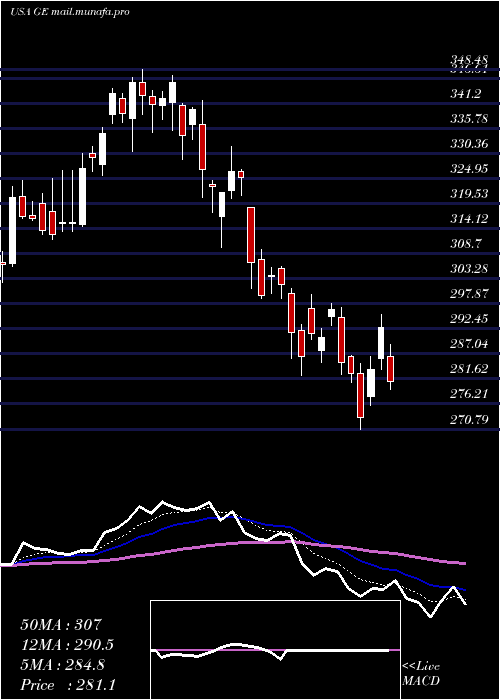Select the 270.79 price axis label
Screen dimensions: 500x700
point(469,419)
